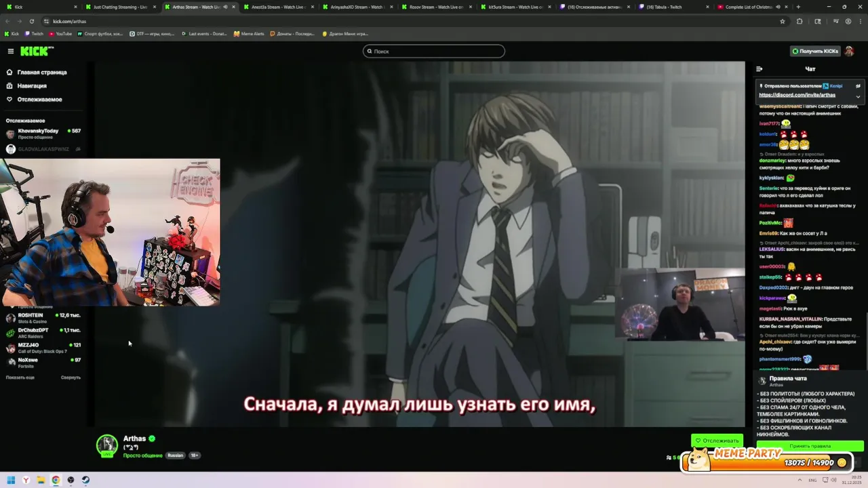Open Arthas channel avatar

(107, 445)
